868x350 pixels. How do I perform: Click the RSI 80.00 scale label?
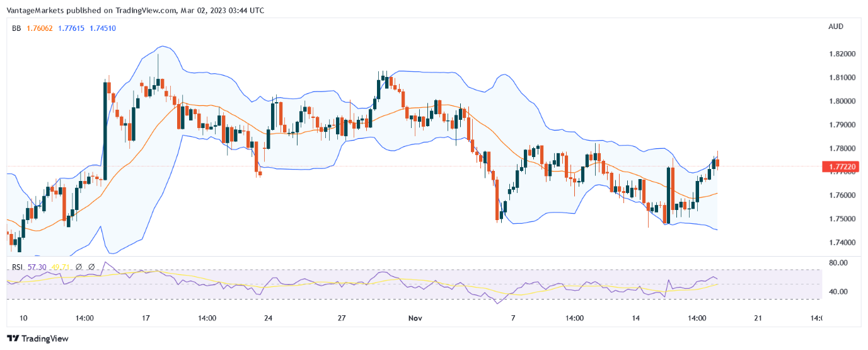click(x=837, y=262)
